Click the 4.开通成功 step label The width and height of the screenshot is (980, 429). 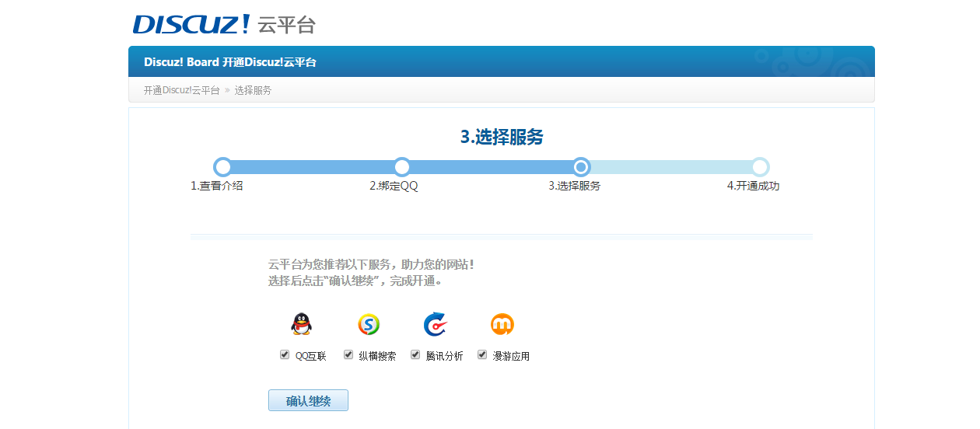[753, 186]
